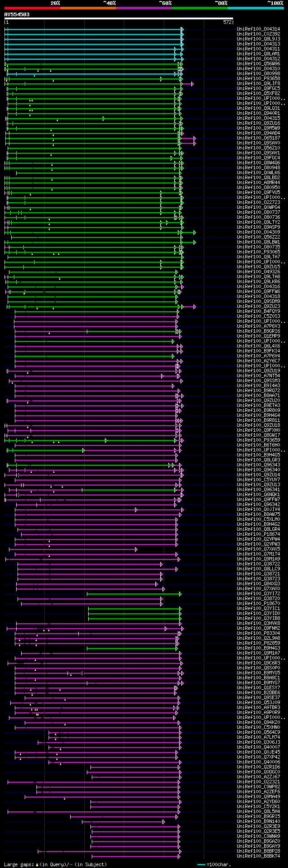Click the red 20% identity legend segment

click(x=32, y=8)
